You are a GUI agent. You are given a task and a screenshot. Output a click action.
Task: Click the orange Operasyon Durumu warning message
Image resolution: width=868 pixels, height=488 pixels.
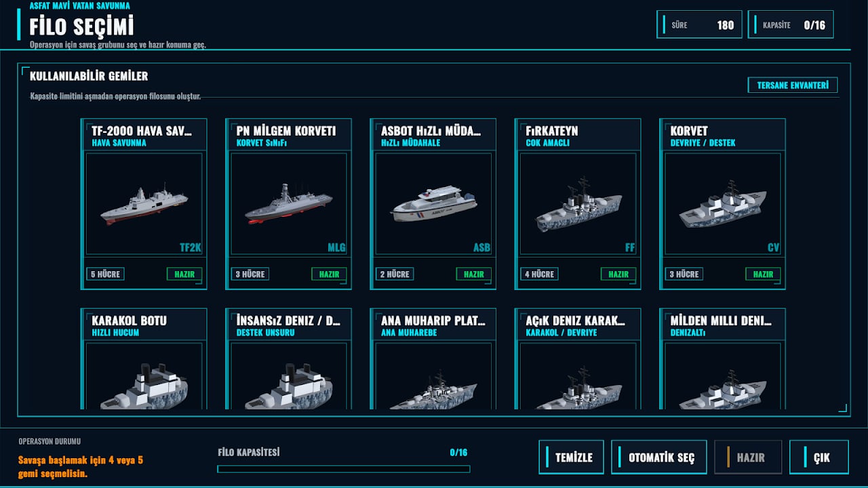coord(81,467)
